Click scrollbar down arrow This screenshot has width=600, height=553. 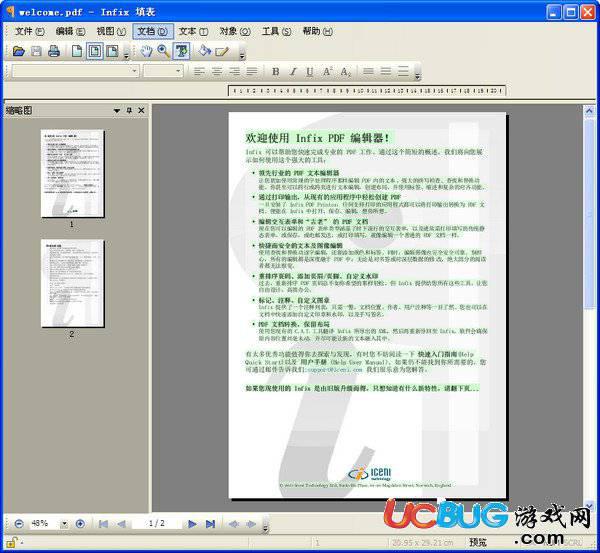coord(589,506)
